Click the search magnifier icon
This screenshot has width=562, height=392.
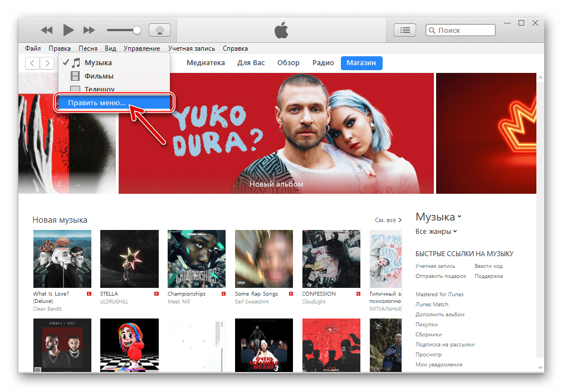coord(433,30)
